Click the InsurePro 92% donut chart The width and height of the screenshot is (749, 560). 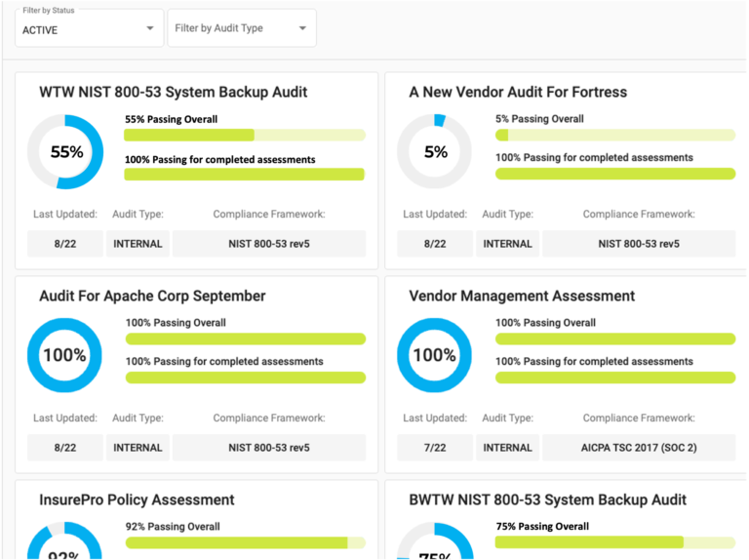(x=65, y=544)
